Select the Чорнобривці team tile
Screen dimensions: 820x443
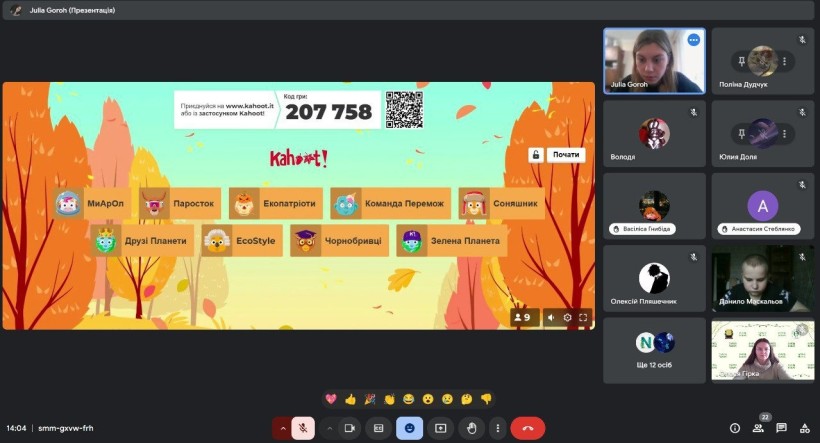point(339,241)
